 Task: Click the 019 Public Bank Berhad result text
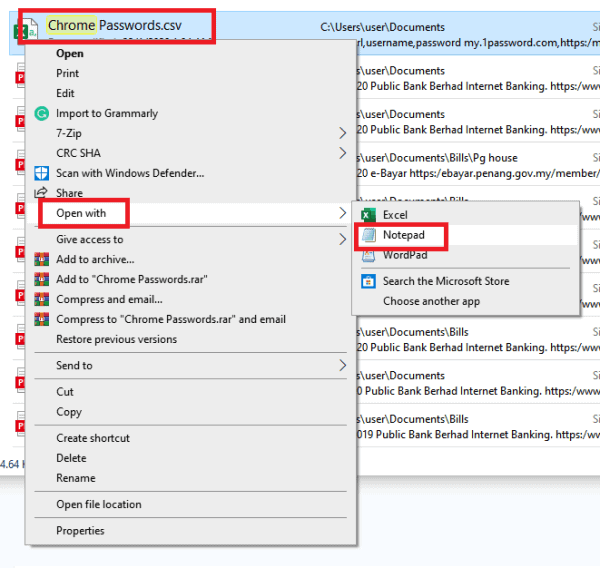(478, 434)
